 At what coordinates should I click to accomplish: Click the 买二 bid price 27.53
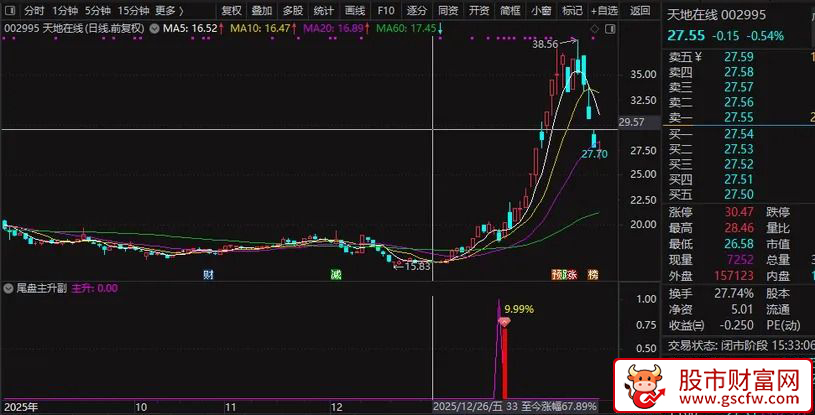point(739,149)
